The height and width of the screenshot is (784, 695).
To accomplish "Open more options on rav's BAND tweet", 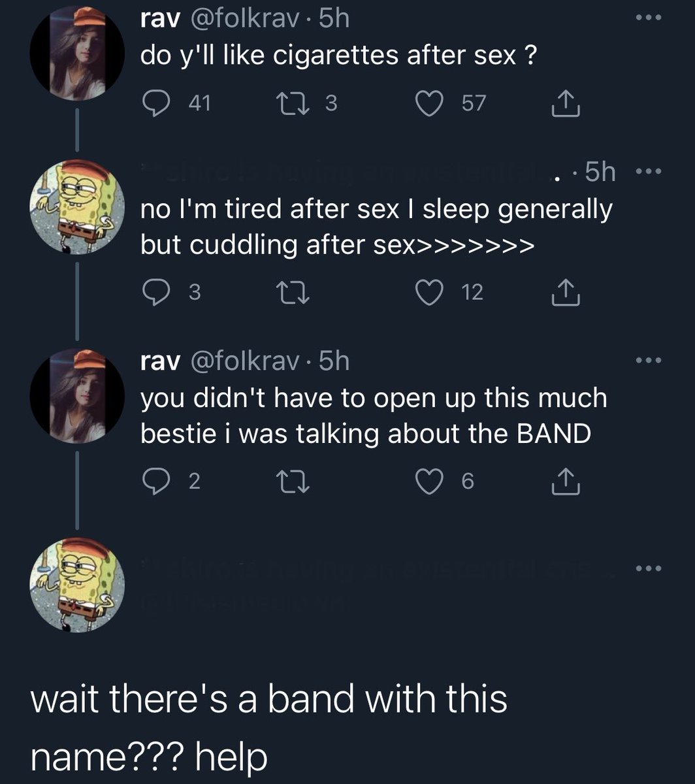I will tap(648, 360).
